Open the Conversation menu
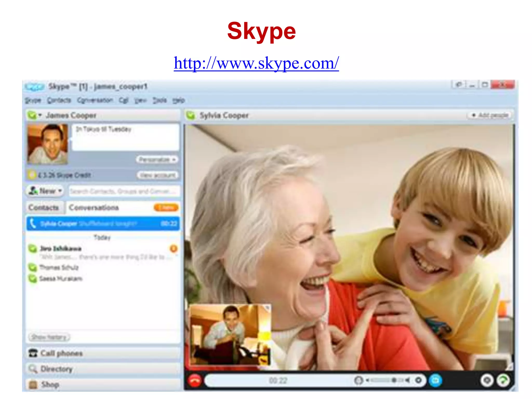 95,100
